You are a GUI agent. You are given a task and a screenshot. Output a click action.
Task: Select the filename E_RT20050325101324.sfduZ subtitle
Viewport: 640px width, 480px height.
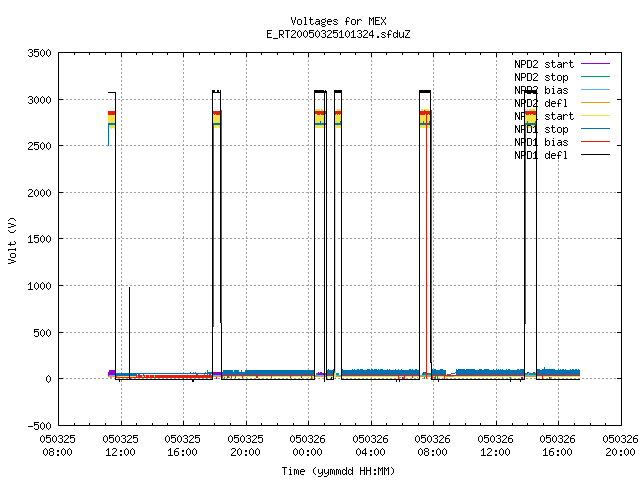338,34
